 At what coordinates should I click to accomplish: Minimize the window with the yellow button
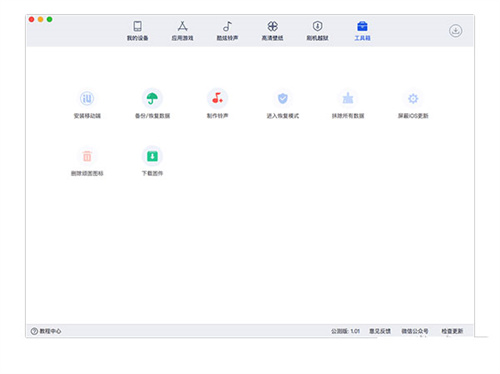point(40,19)
